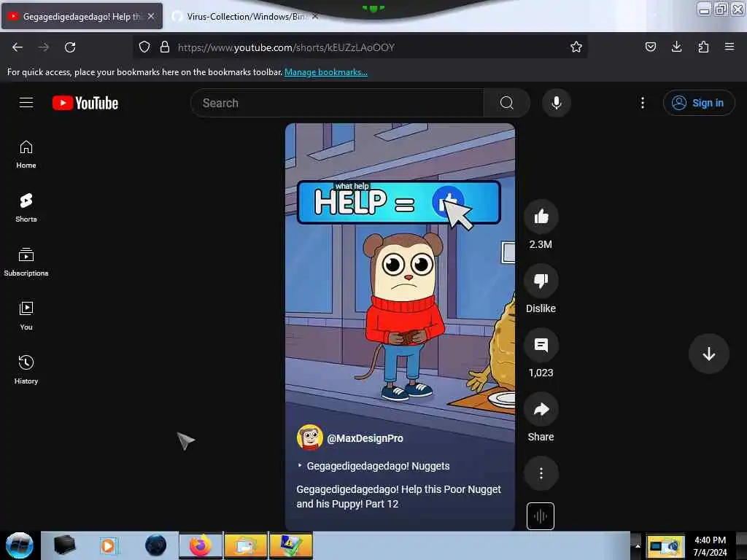This screenshot has width=747, height=560.
Task: Open the sound waveform button for this Short
Action: point(541,516)
